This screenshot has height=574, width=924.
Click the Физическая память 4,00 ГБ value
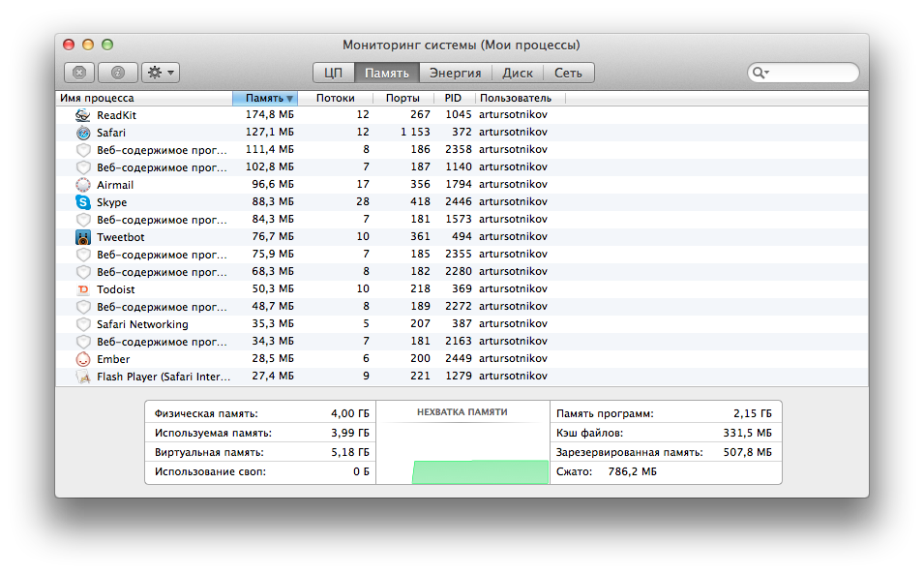pos(350,413)
